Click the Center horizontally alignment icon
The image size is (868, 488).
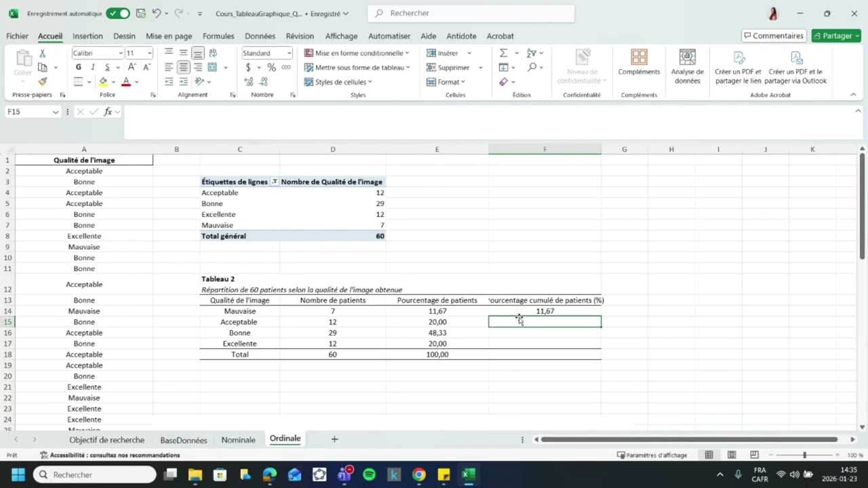pos(183,67)
